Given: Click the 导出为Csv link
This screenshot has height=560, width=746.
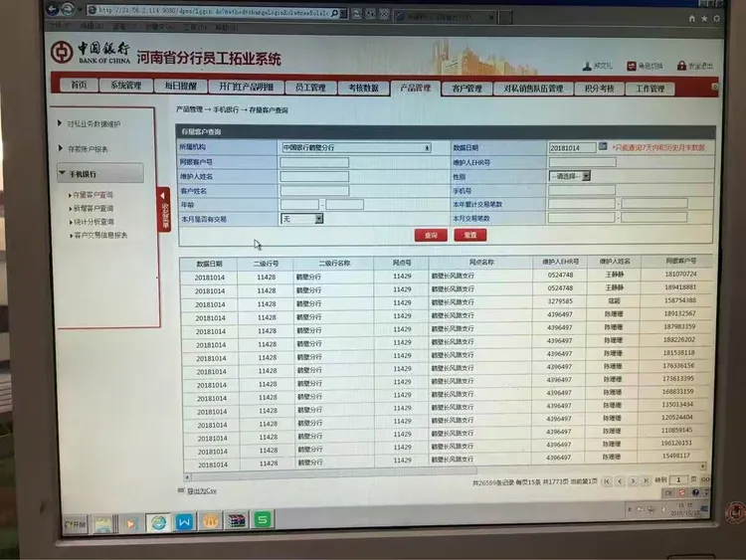Looking at the screenshot, I should (202, 490).
